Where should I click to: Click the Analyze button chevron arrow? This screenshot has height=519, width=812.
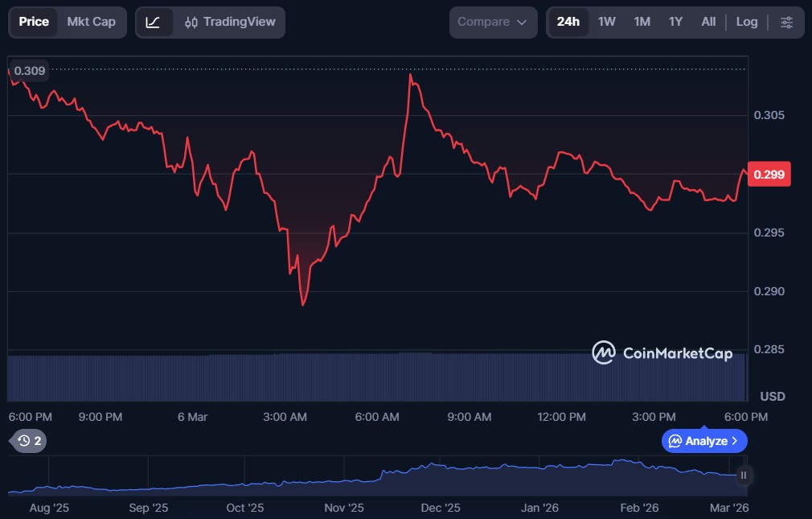tap(734, 441)
